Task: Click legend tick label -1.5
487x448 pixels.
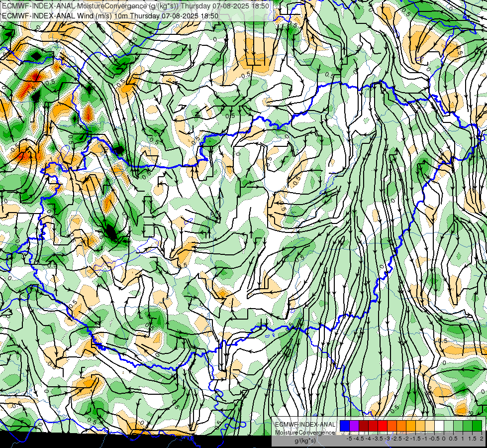Action: (416, 439)
